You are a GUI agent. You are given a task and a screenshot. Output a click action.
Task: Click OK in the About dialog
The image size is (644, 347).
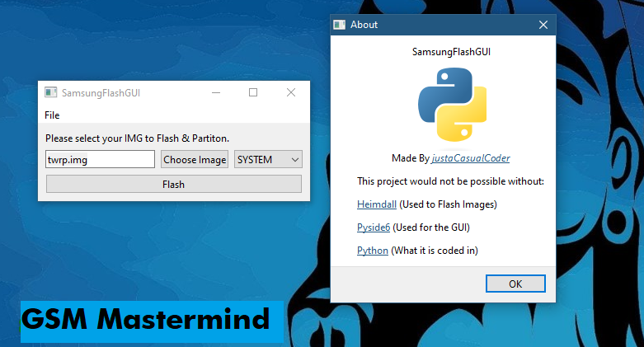(515, 284)
